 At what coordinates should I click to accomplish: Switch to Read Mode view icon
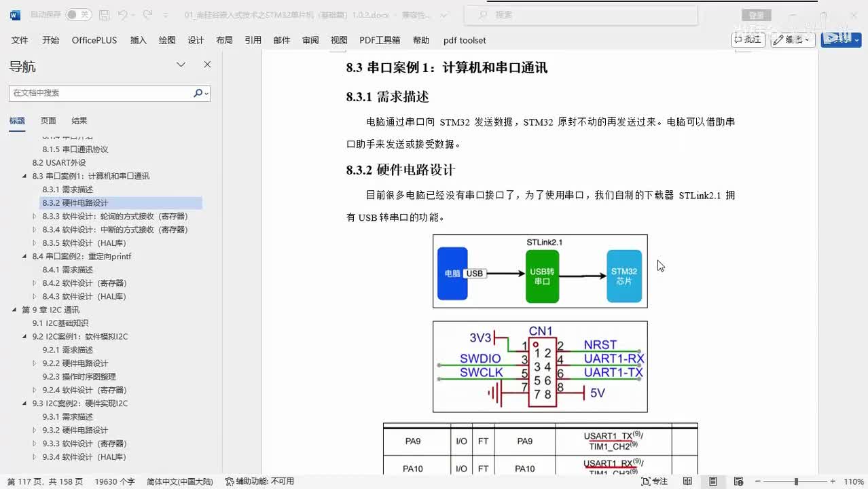click(x=687, y=482)
